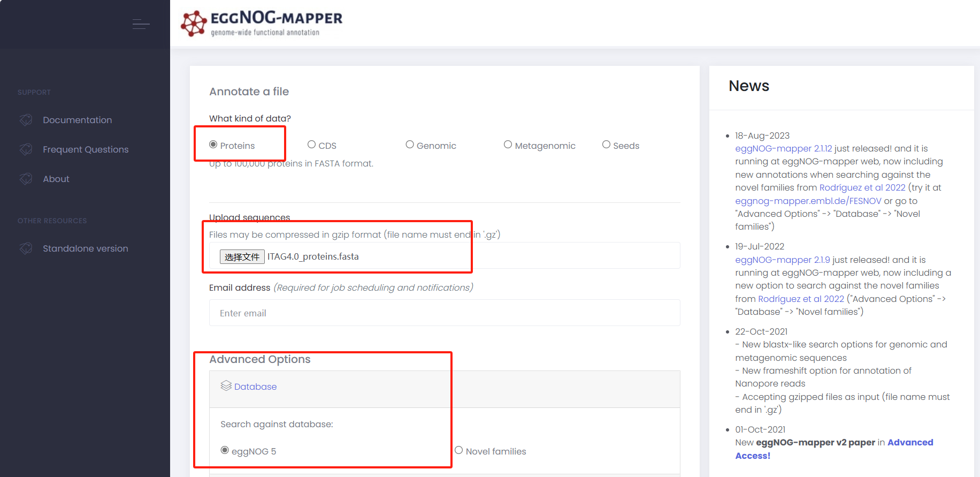
Task: Open the eggNOG-mapper 2.1.12 release link
Action: point(784,148)
